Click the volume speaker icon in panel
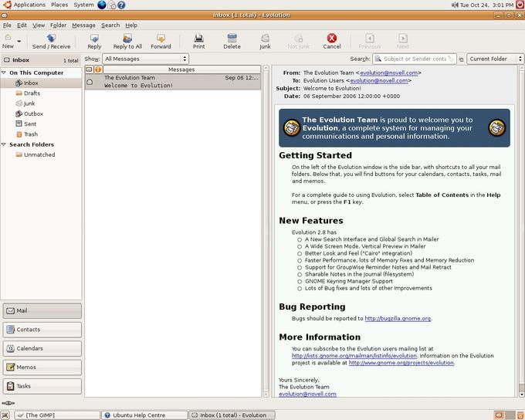Viewport: 525px width, 420px height. tap(455, 5)
